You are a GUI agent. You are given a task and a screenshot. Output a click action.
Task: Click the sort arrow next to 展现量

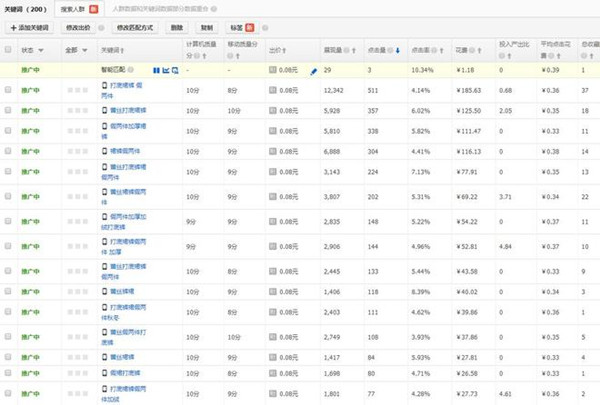[x=355, y=49]
